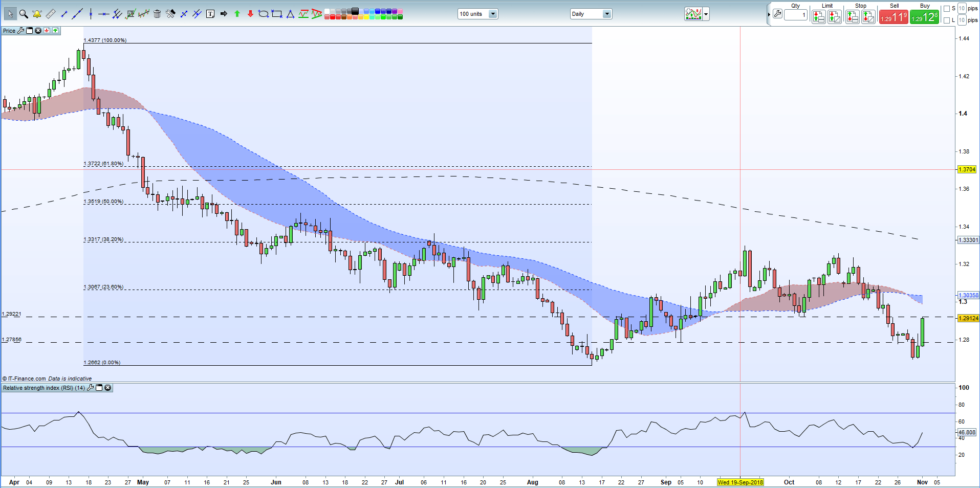
Task: Activate the magnifying glass zoom tool
Action: pos(24,14)
